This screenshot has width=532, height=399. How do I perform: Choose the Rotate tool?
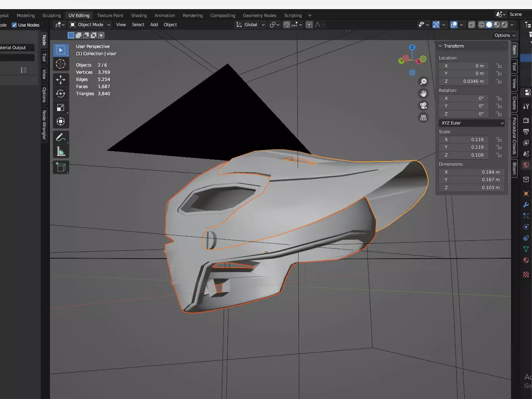click(61, 94)
